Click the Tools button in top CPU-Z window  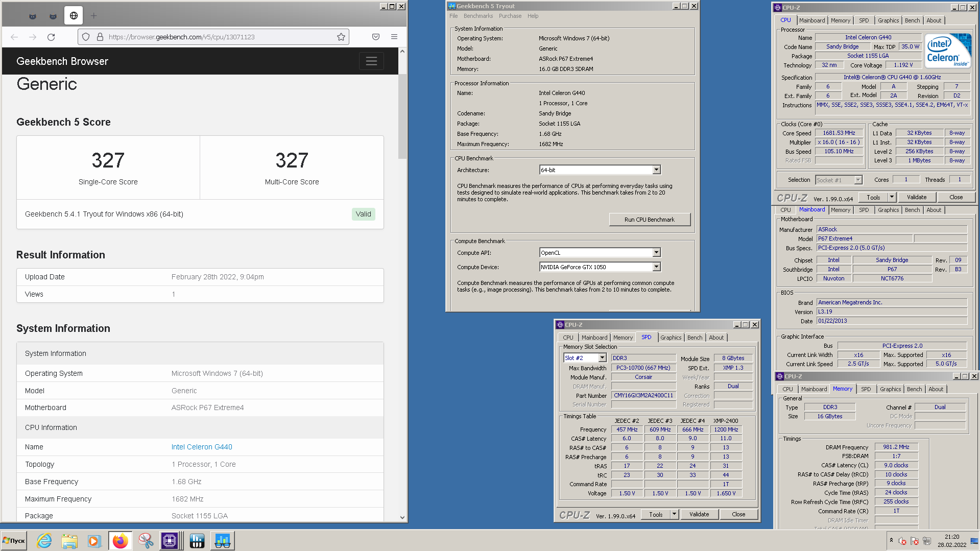[x=874, y=197]
